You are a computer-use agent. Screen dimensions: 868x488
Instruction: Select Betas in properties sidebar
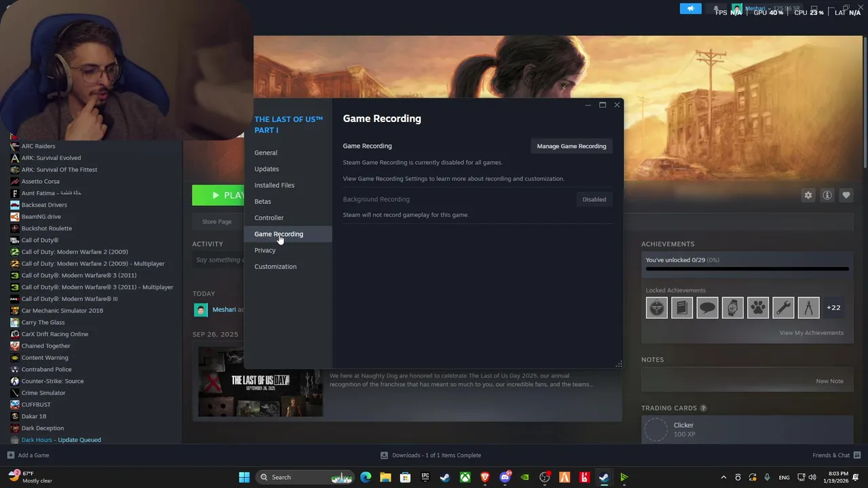tap(262, 201)
